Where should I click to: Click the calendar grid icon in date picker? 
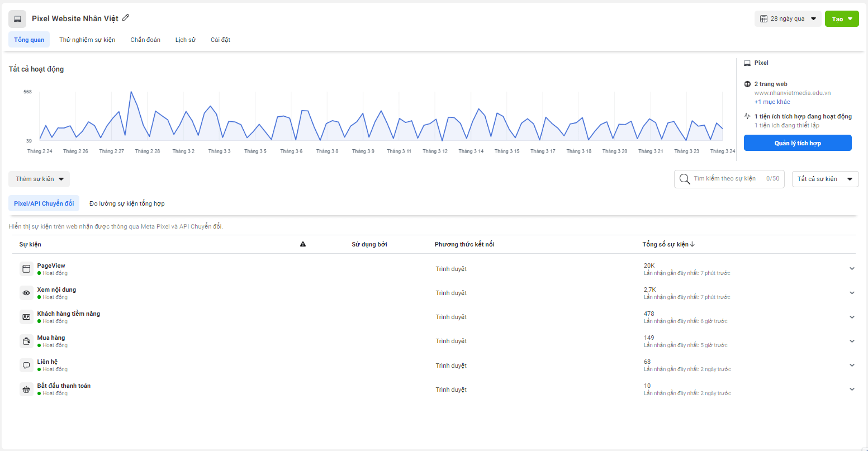763,19
